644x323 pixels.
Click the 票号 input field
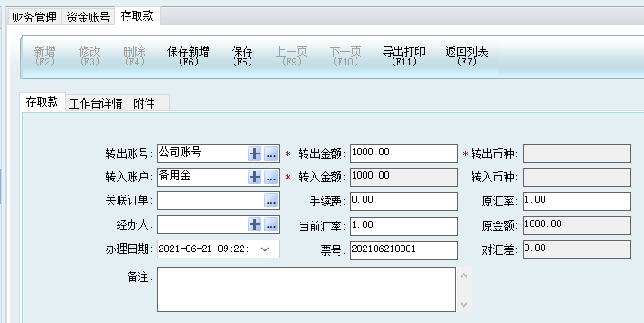(403, 250)
